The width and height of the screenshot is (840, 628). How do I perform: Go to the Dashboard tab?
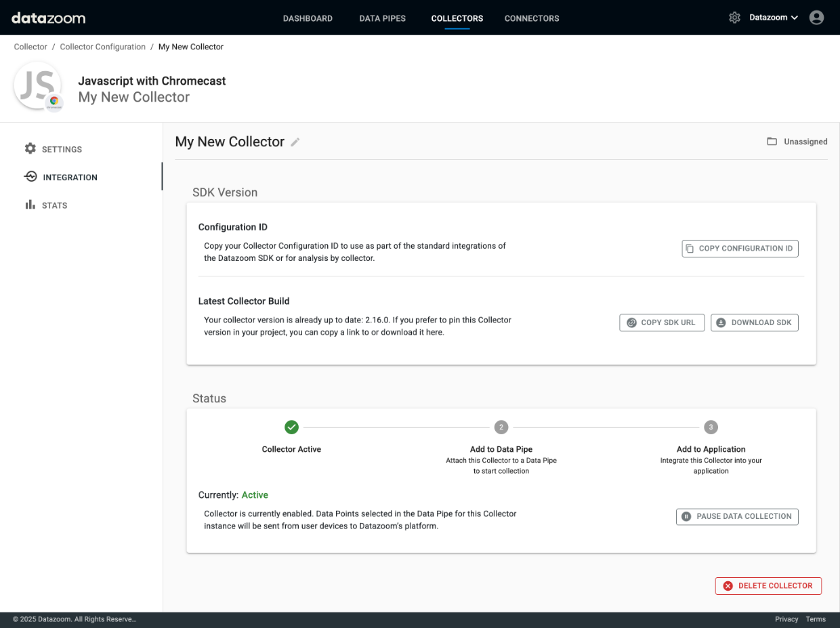(308, 18)
